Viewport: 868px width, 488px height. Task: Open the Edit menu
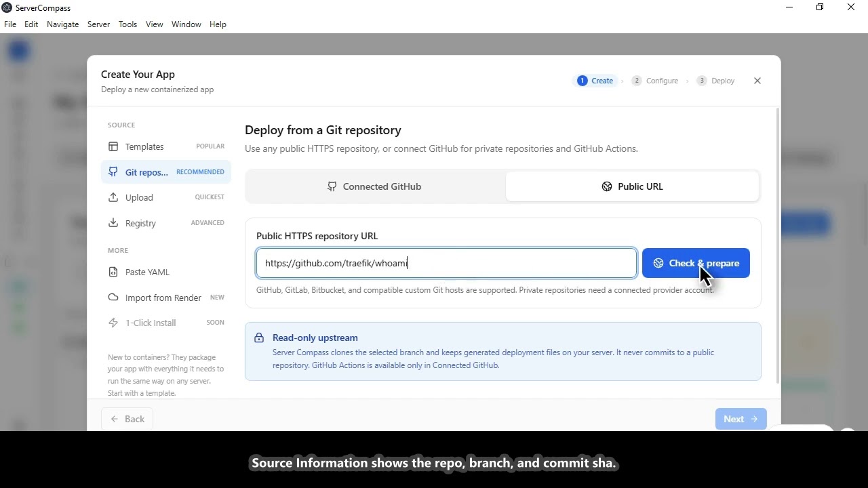click(x=31, y=24)
